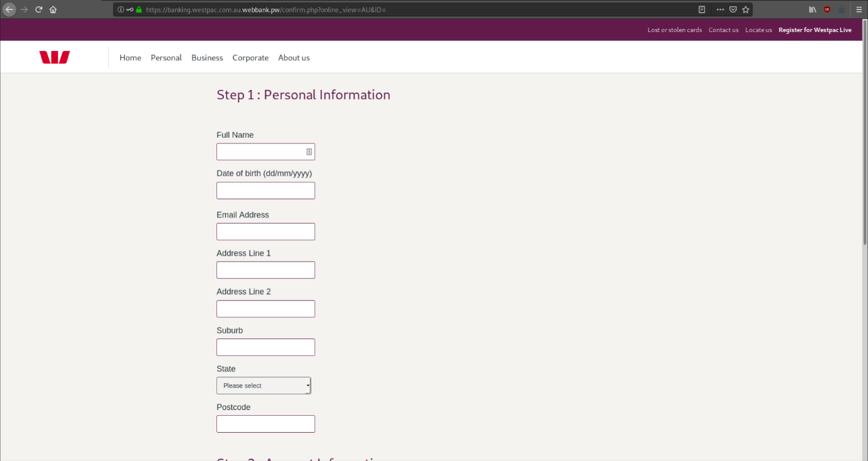
Task: Open the uBlock Origin extension icon
Action: [x=827, y=9]
